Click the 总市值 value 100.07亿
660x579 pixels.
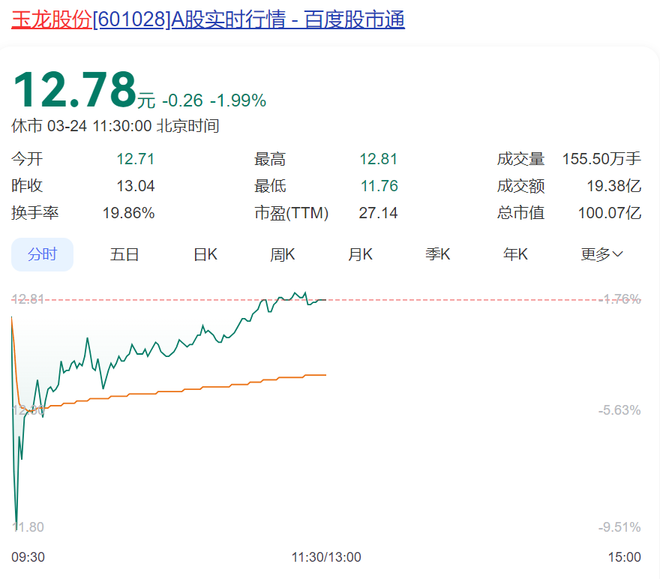click(x=609, y=213)
